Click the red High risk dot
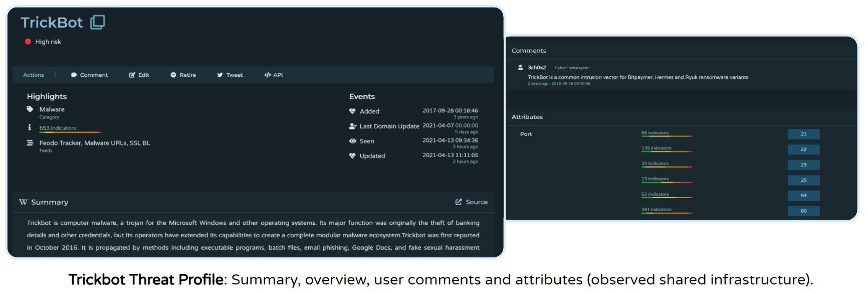The height and width of the screenshot is (294, 868). click(28, 42)
